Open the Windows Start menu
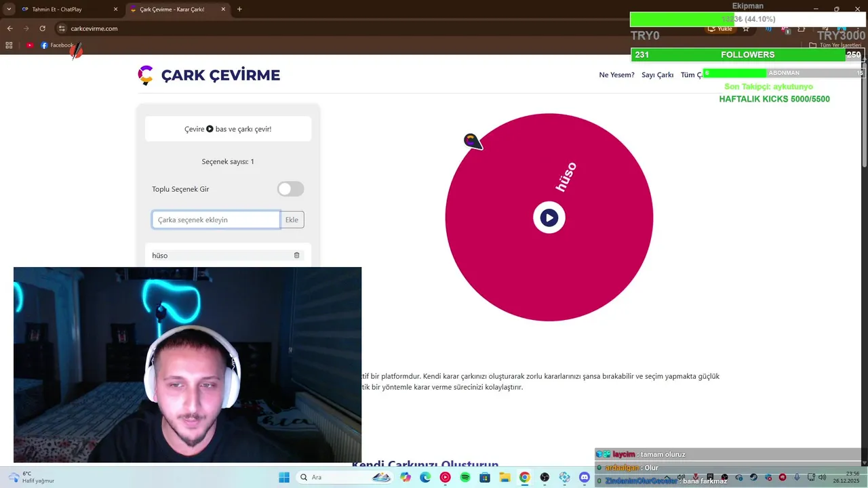 pyautogui.click(x=284, y=477)
